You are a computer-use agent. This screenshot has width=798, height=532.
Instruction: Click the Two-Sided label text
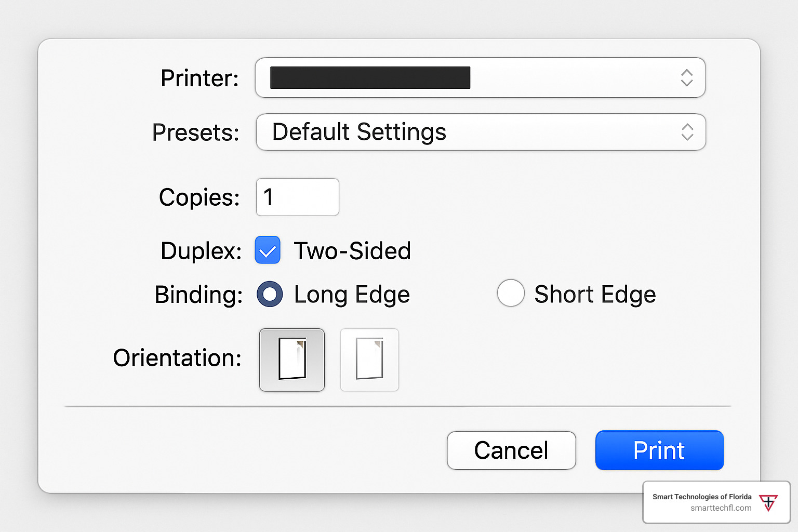pyautogui.click(x=352, y=251)
